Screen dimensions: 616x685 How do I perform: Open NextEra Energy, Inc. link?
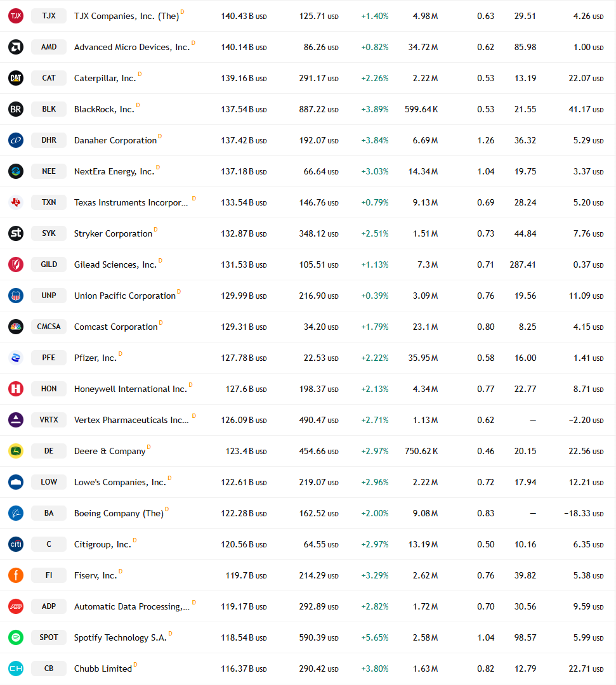coord(114,171)
